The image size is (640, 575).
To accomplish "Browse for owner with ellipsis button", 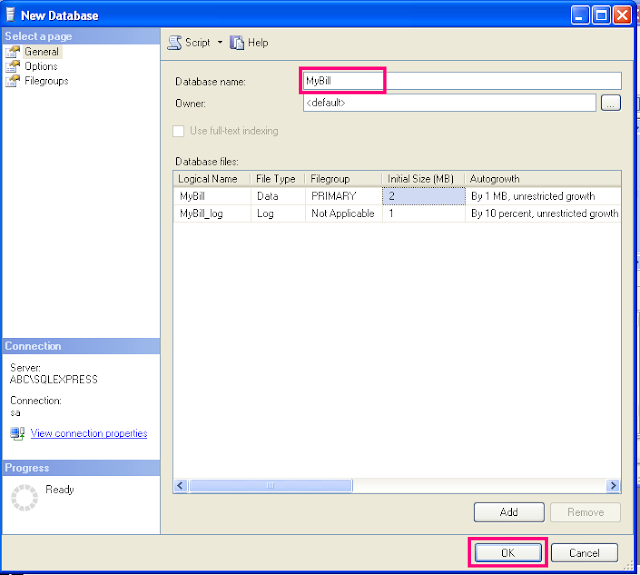I will [x=611, y=103].
